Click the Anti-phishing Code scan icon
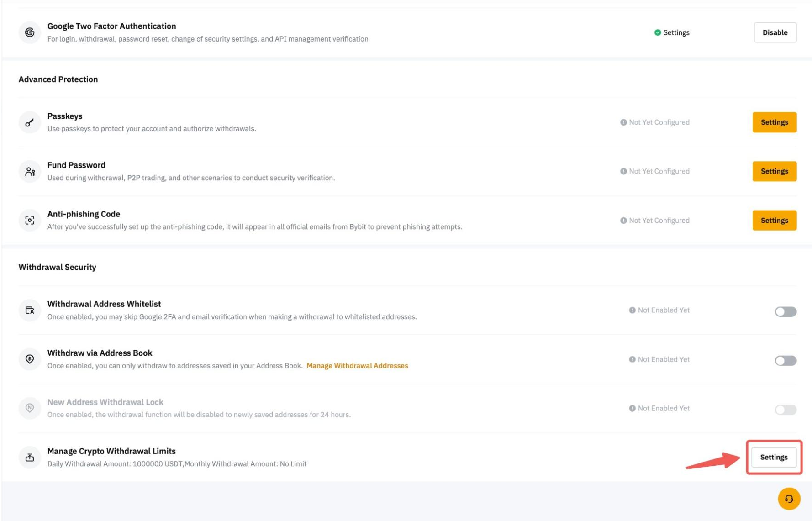Image resolution: width=812 pixels, height=521 pixels. (x=30, y=221)
